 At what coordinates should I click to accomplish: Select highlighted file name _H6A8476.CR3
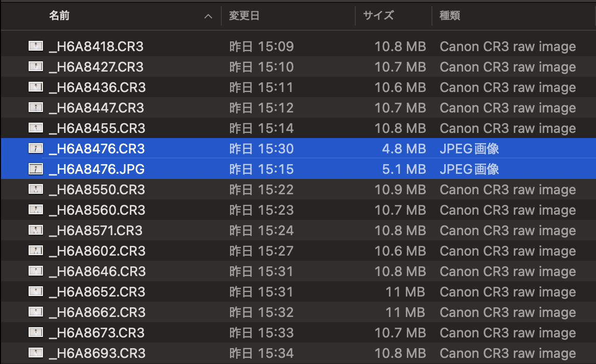tap(97, 149)
